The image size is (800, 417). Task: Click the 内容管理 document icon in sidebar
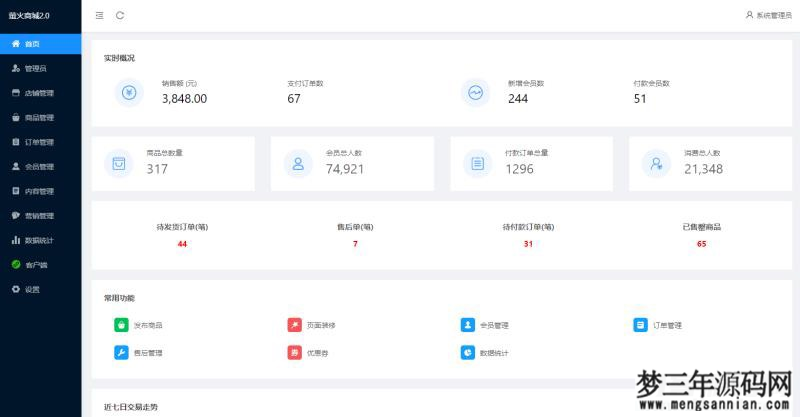point(16,191)
